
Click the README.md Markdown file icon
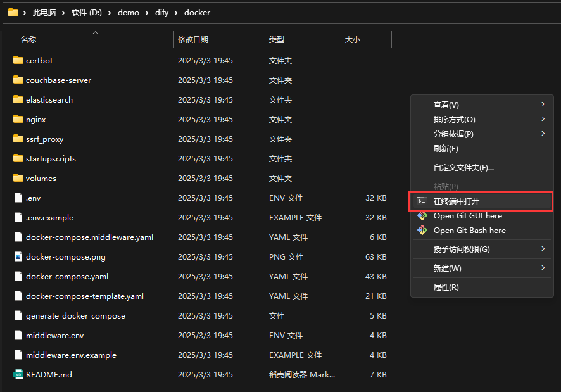[x=18, y=375]
